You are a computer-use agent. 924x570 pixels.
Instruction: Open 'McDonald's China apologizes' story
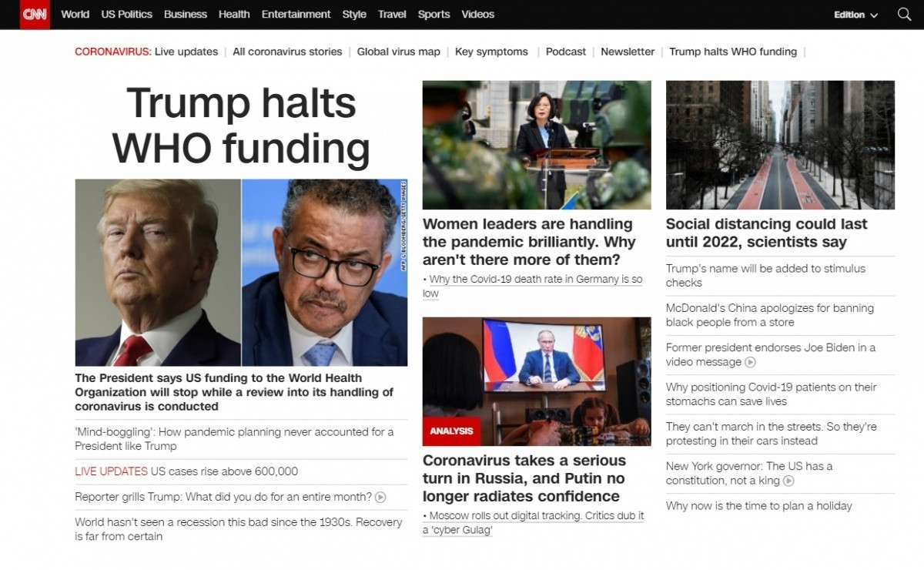coord(770,315)
